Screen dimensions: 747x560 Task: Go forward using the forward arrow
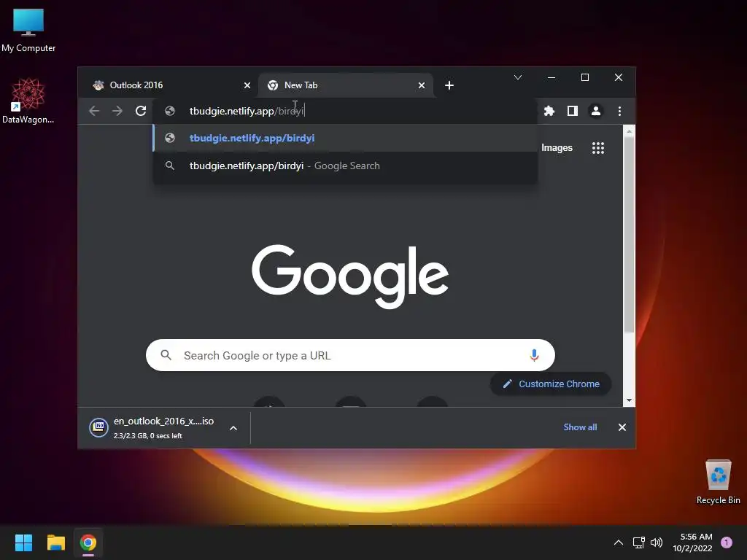tap(117, 111)
